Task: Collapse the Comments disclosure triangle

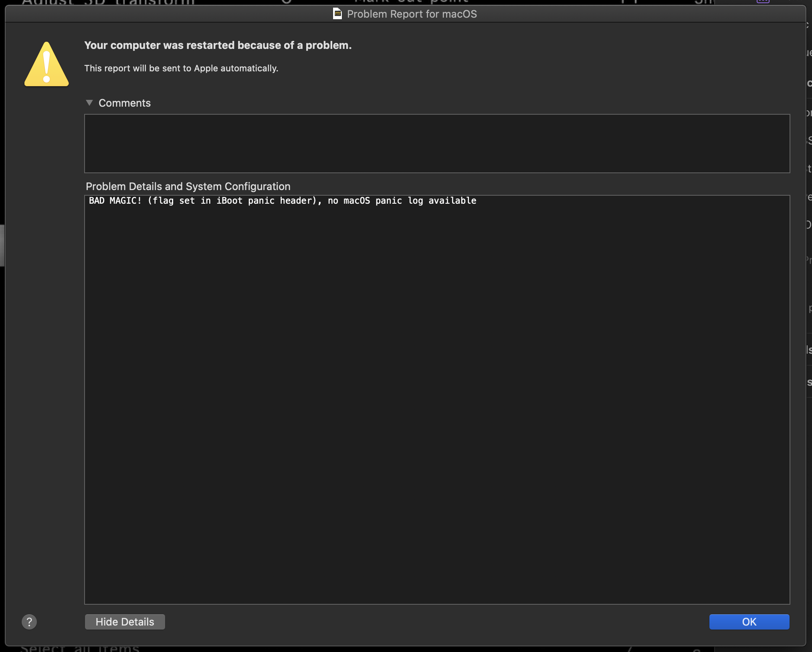Action: point(89,103)
